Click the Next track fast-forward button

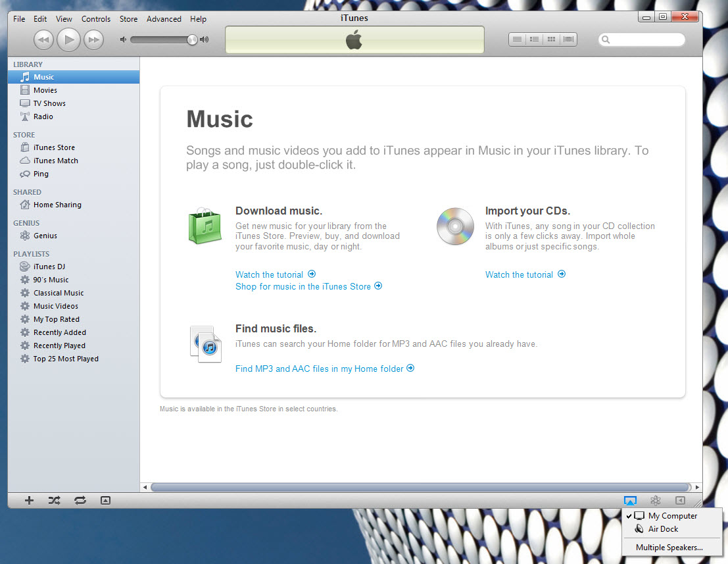coord(93,40)
